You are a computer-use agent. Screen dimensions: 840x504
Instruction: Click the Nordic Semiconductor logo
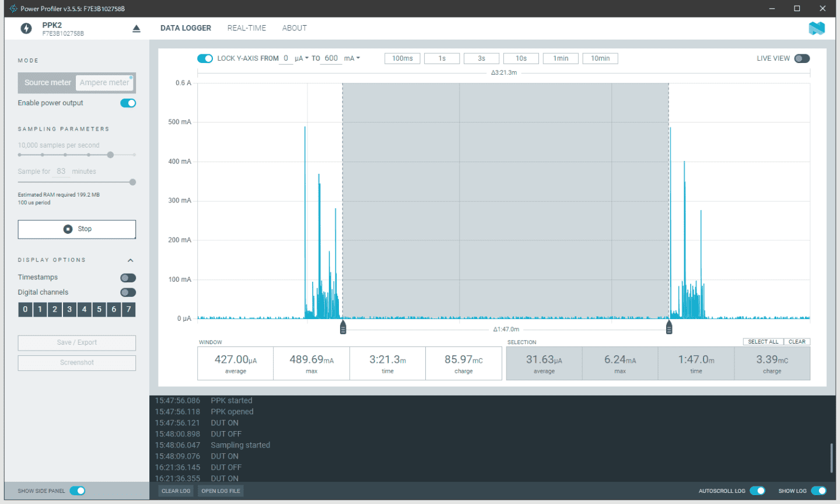pos(817,28)
